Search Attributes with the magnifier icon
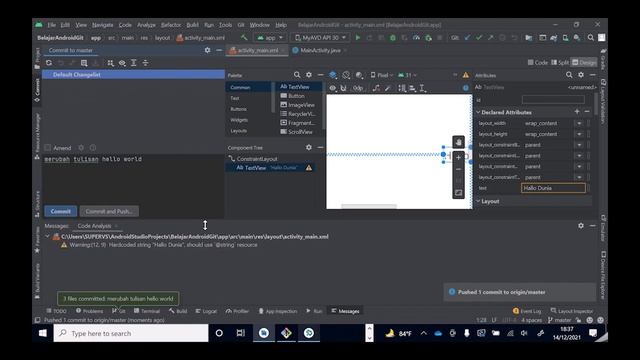This screenshot has height=360, width=640. (569, 75)
